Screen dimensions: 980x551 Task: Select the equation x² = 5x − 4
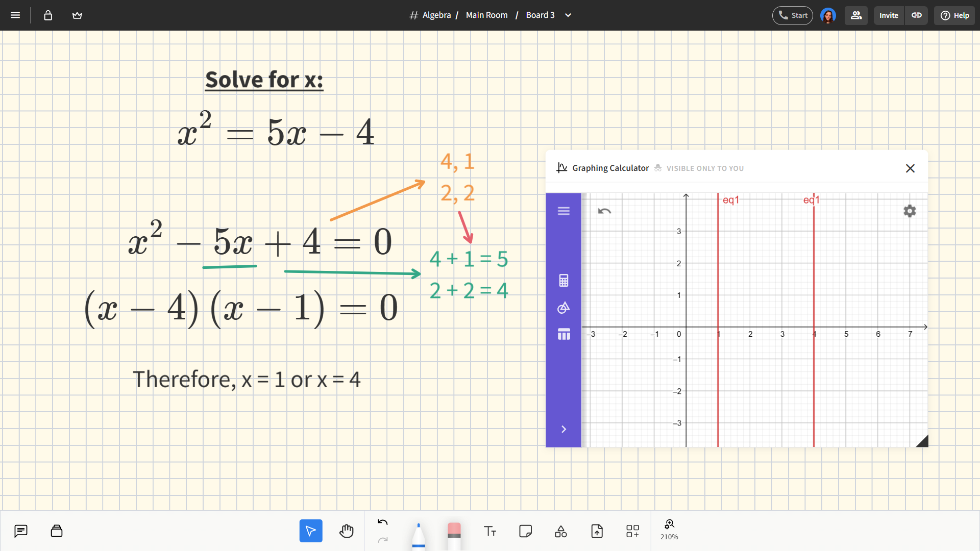(276, 129)
